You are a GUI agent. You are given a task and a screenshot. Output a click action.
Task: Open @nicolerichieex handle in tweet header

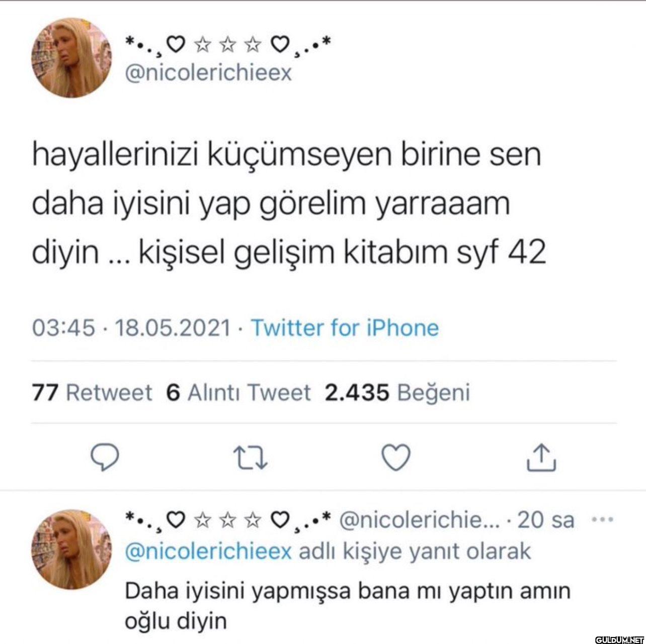(x=208, y=73)
